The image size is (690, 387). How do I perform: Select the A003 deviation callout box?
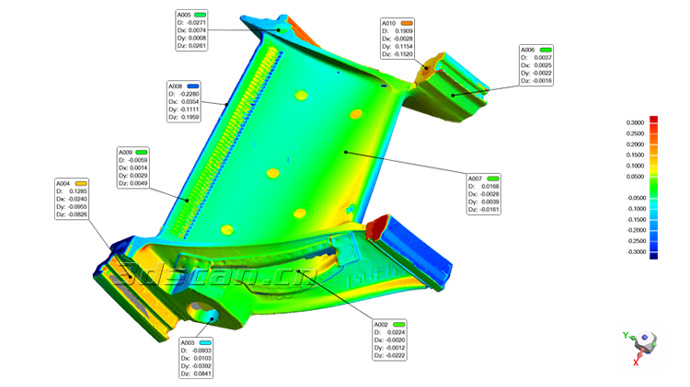click(x=196, y=358)
